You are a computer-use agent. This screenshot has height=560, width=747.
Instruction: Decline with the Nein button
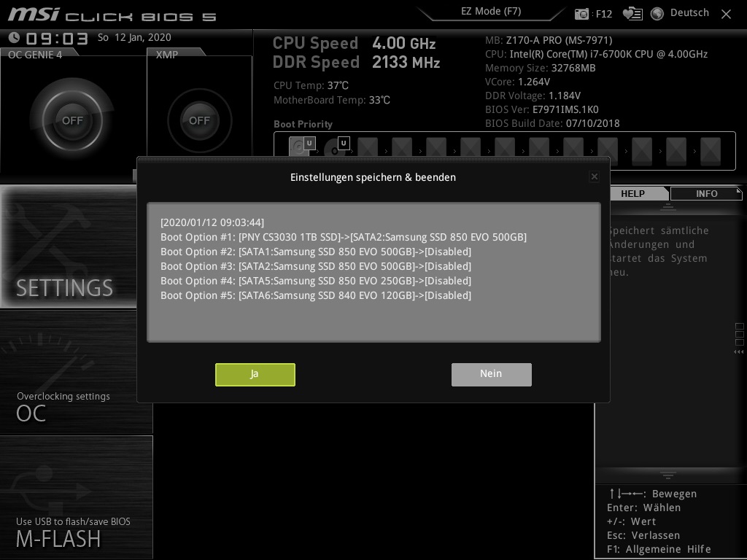coord(491,374)
